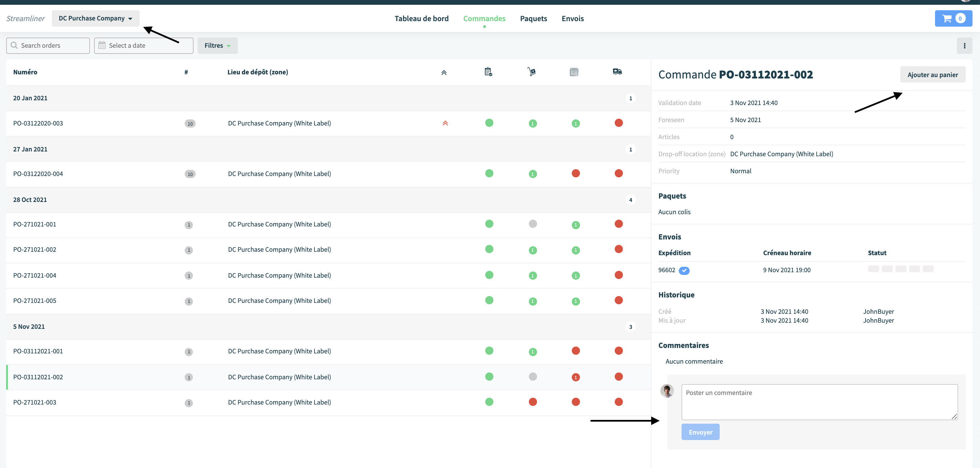This screenshot has height=468, width=980.
Task: Click the delivery truck column icon
Action: (617, 72)
